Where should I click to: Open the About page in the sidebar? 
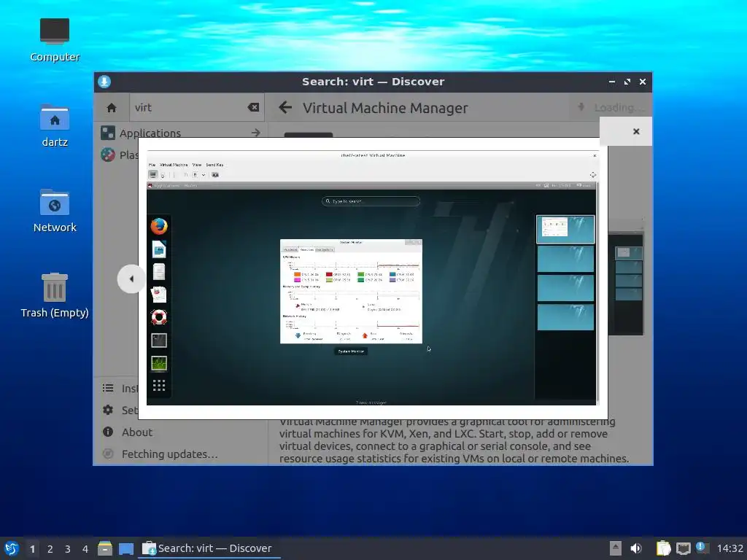[x=136, y=432]
